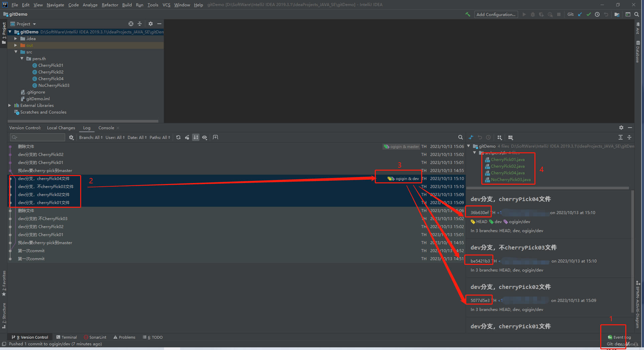Toggle the tool window bars square icon at bottom-left corner

pos(4,344)
